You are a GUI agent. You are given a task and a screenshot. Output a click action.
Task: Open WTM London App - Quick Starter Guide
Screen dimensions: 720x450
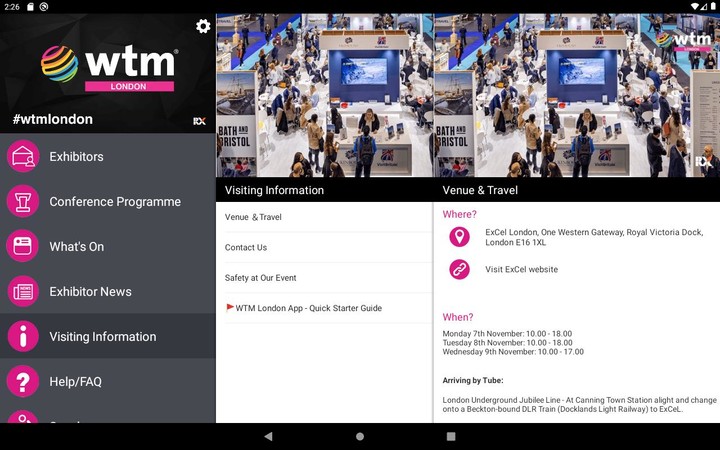tap(324, 308)
